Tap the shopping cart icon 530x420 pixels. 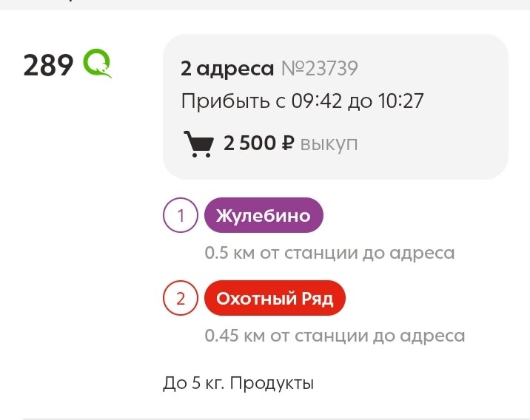click(198, 144)
